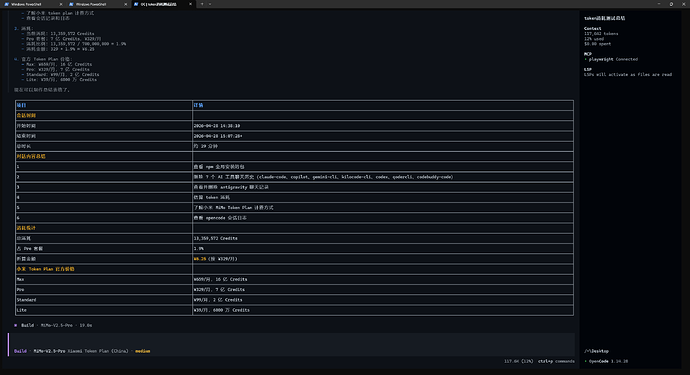The image size is (690, 375).
Task: Click PowerShell icon on the OC tab
Action: tap(136, 4)
